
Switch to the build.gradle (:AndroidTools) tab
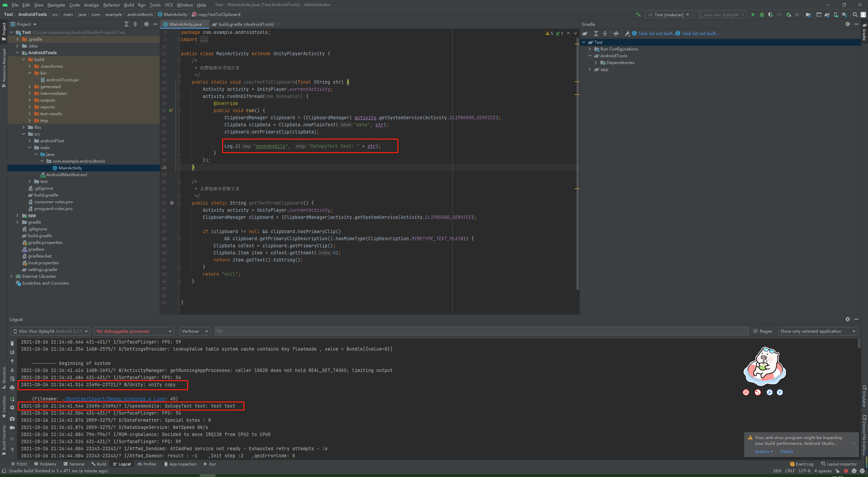click(246, 24)
